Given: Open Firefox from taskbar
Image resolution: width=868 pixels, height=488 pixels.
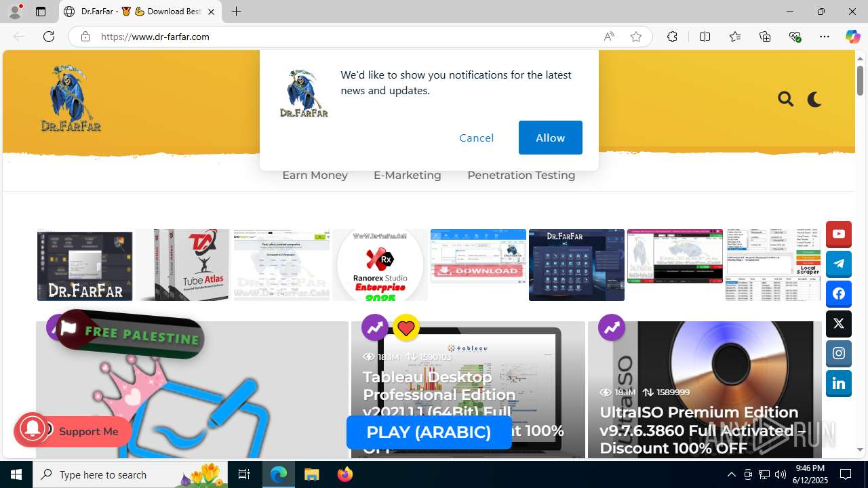Looking at the screenshot, I should (x=344, y=474).
